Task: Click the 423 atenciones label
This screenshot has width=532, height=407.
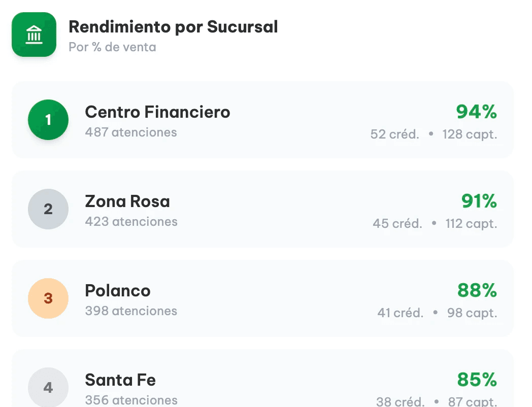Action: coord(131,221)
